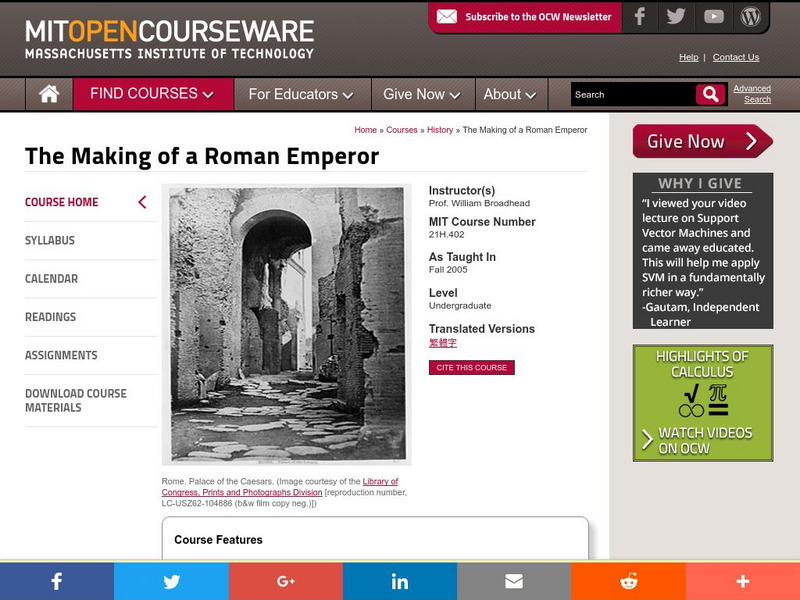Click the Contact Us link
Screen dimensions: 800x600
click(x=736, y=57)
